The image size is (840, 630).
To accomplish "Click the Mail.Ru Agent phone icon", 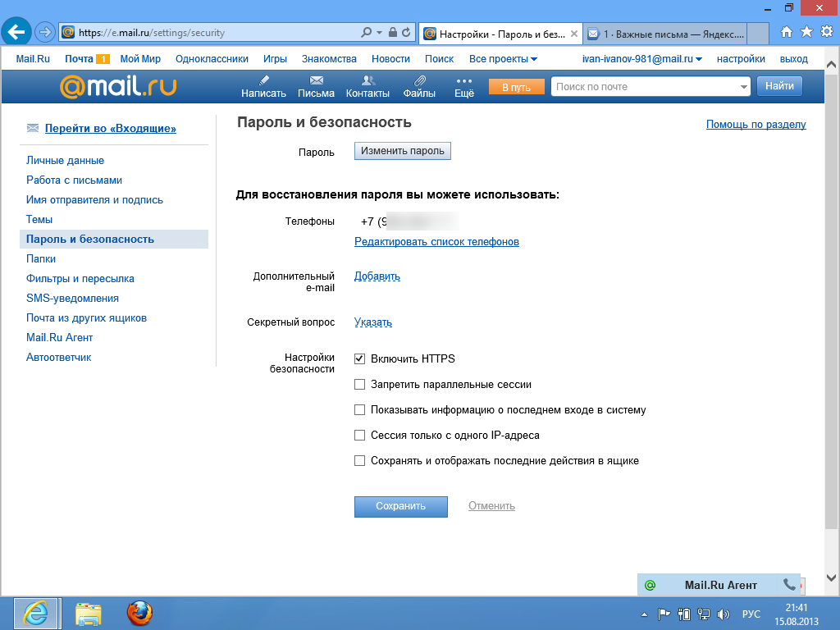I will pyautogui.click(x=789, y=585).
